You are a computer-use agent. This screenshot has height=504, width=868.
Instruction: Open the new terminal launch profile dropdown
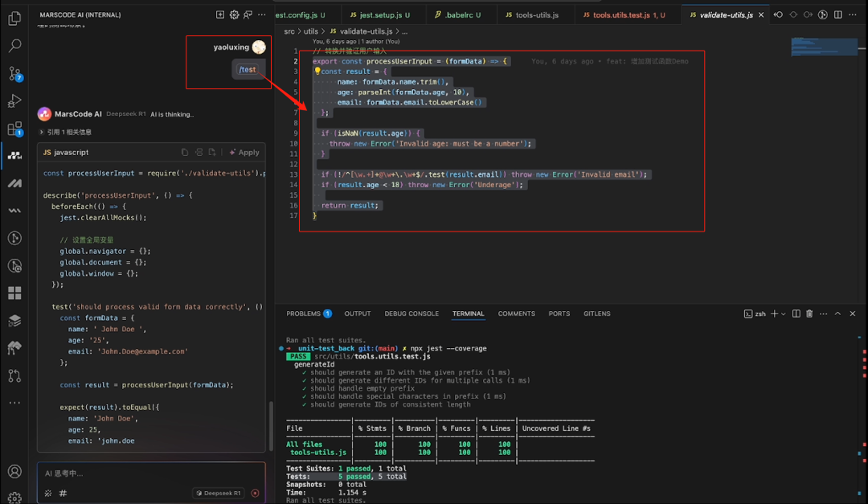coord(784,313)
